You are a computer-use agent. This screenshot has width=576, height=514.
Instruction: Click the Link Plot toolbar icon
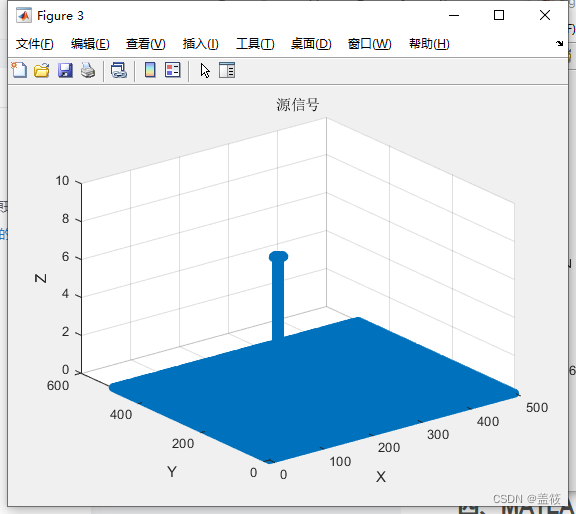click(119, 70)
